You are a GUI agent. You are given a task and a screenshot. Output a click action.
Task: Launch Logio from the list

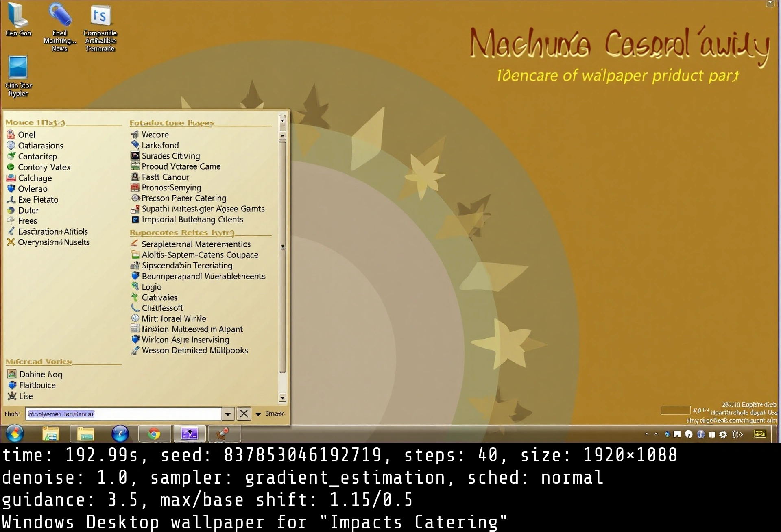coord(151,287)
